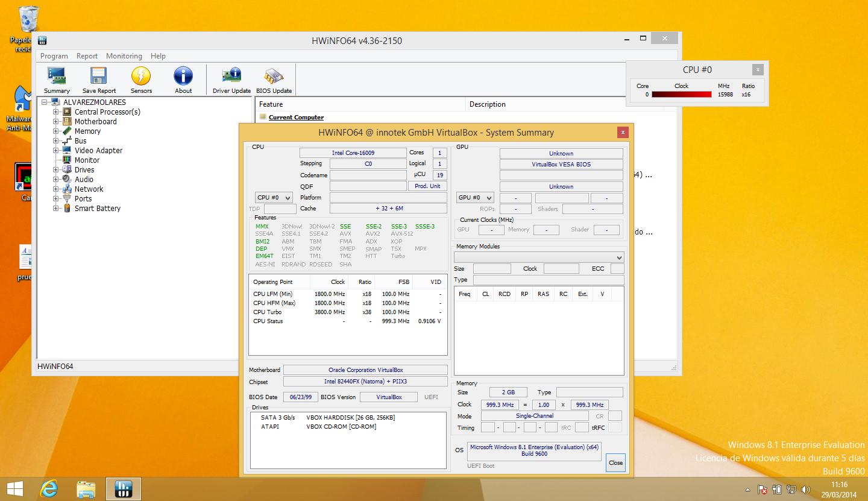Viewport: 868px width, 501px height.
Task: Click the Close button in System Summary
Action: tap(615, 462)
